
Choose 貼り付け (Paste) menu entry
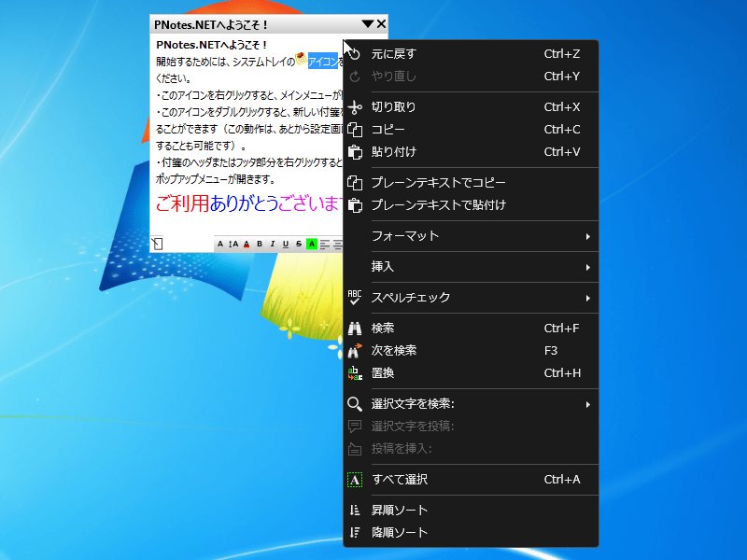point(471,152)
